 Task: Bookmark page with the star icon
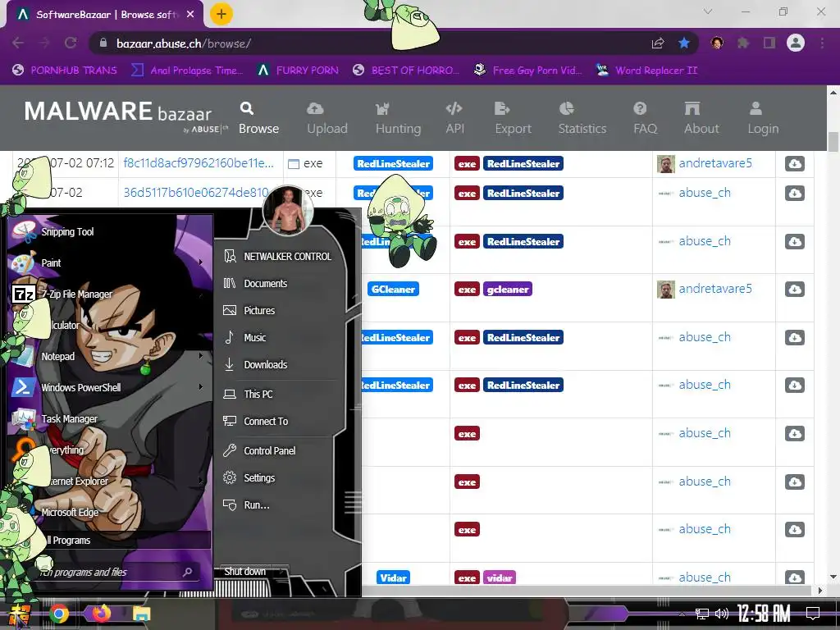coord(683,43)
